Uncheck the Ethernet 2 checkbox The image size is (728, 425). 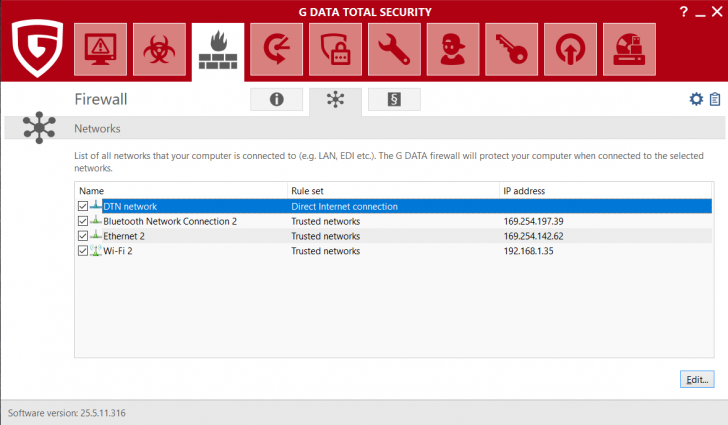[83, 235]
